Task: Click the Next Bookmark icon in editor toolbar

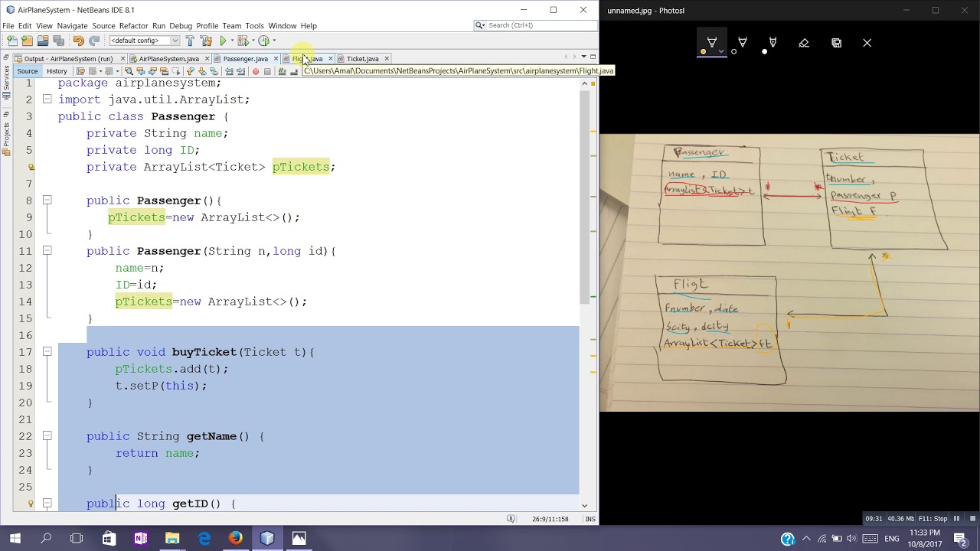Action: (x=202, y=71)
